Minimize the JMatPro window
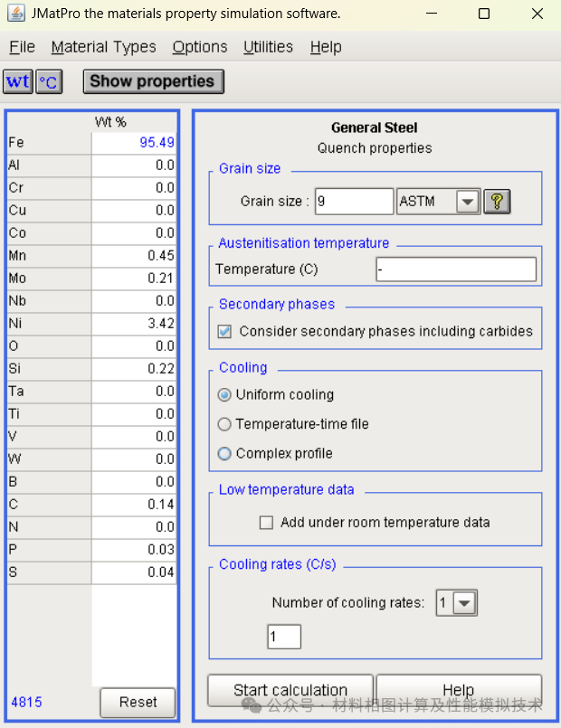This screenshot has width=561, height=728. (432, 14)
